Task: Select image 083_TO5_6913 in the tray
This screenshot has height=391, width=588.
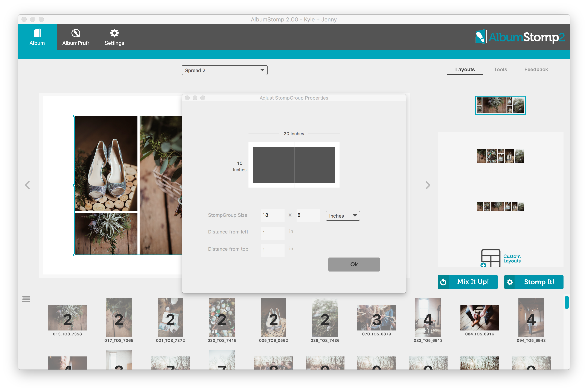Action: tap(428, 318)
